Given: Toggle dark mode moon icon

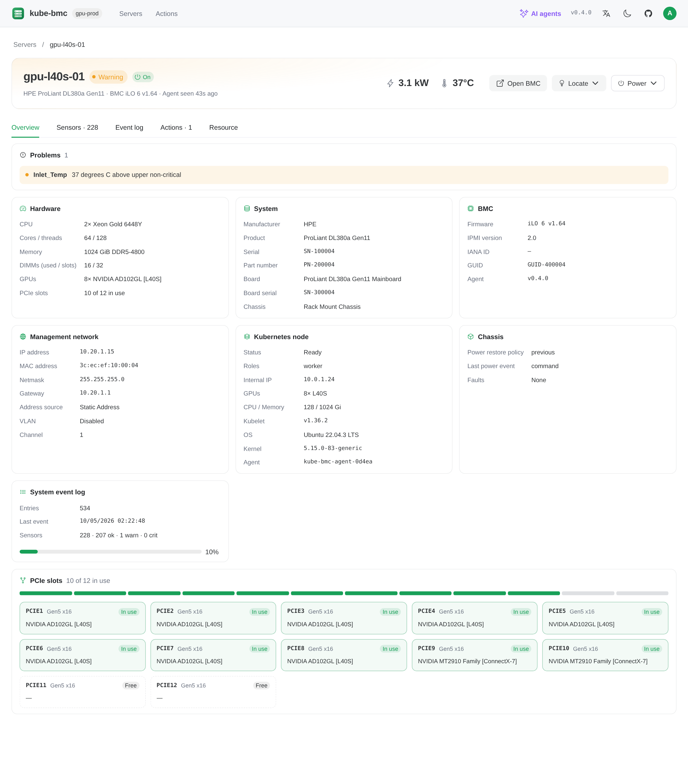Looking at the screenshot, I should (627, 13).
